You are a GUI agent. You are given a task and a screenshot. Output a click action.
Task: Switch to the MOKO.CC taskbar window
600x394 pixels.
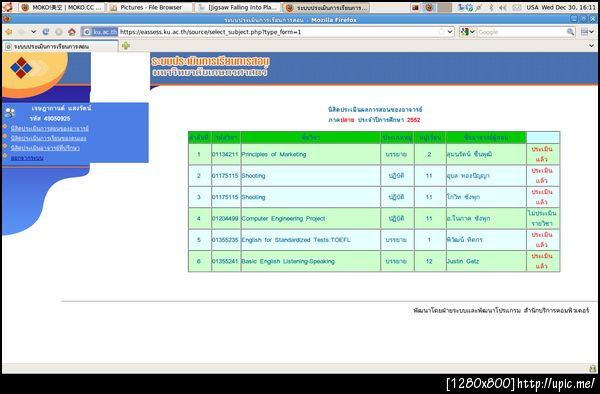click(61, 7)
